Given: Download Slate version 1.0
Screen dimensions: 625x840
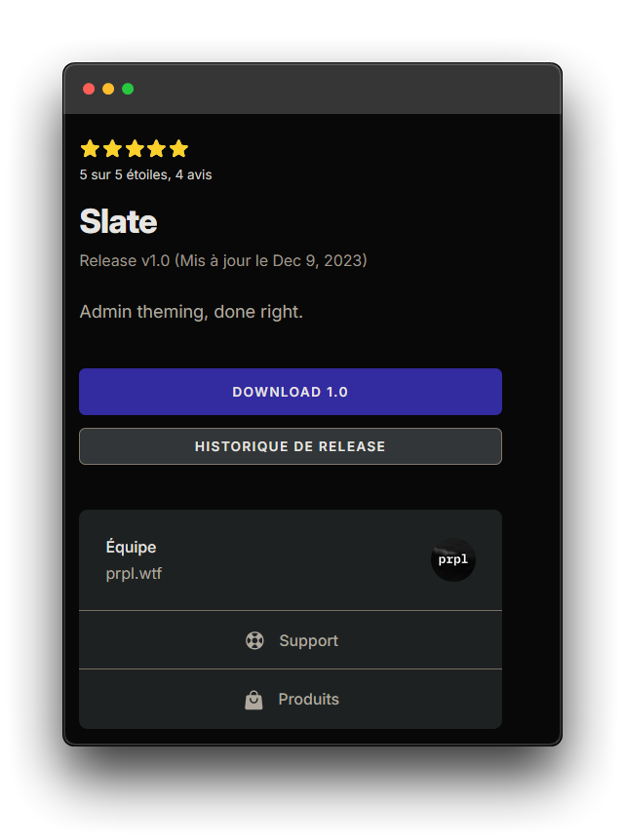Looking at the screenshot, I should [291, 392].
